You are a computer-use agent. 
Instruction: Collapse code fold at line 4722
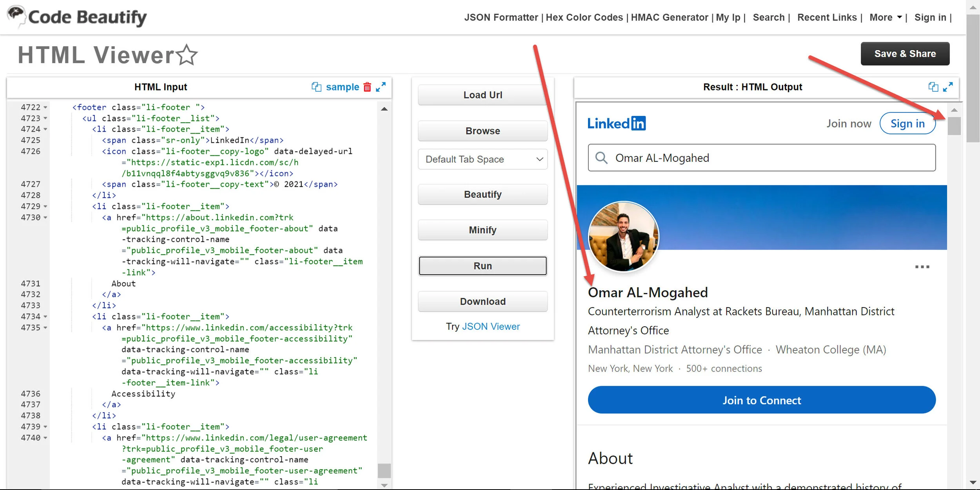(45, 107)
